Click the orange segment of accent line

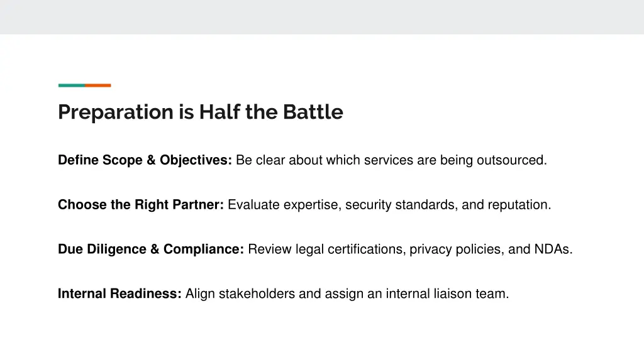click(98, 85)
